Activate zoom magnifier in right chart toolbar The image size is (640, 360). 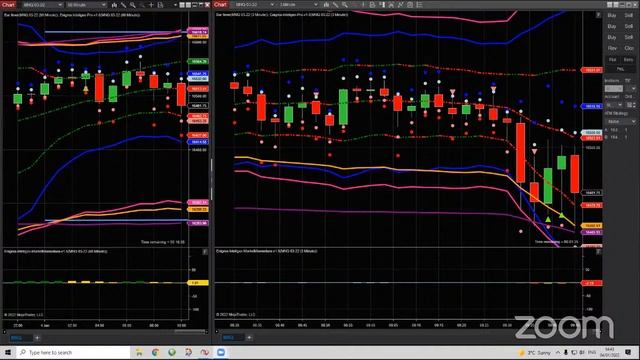pyautogui.click(x=345, y=5)
